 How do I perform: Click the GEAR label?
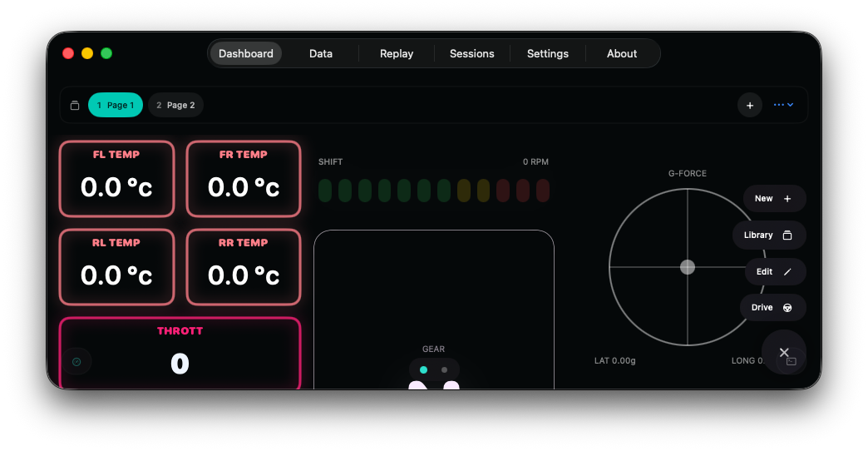(x=433, y=349)
